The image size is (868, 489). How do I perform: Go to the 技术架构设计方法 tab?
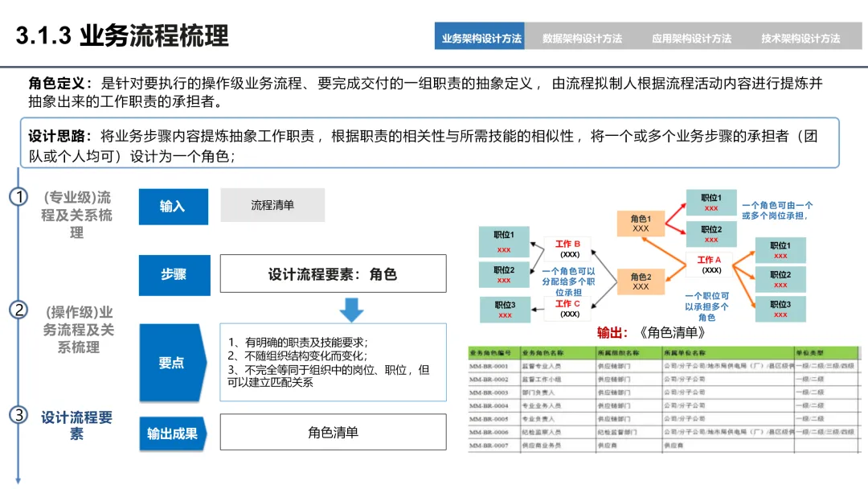pos(800,39)
